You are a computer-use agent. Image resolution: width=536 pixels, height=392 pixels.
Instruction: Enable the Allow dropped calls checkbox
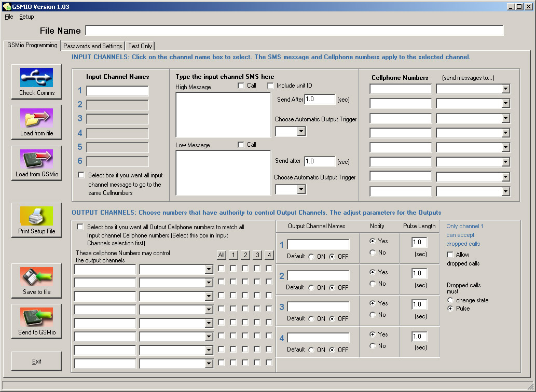pos(450,255)
